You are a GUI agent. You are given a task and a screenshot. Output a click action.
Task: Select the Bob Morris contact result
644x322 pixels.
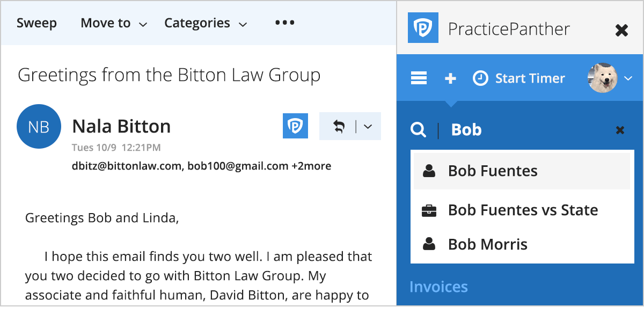pyautogui.click(x=522, y=245)
